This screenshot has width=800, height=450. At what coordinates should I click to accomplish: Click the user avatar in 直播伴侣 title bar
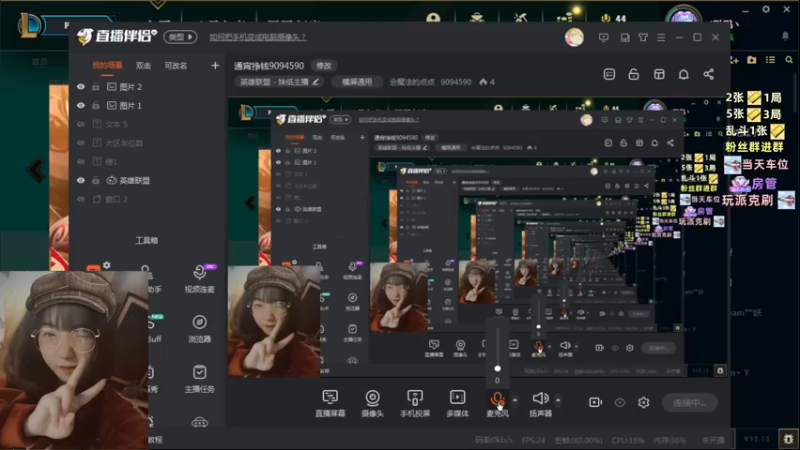point(574,37)
